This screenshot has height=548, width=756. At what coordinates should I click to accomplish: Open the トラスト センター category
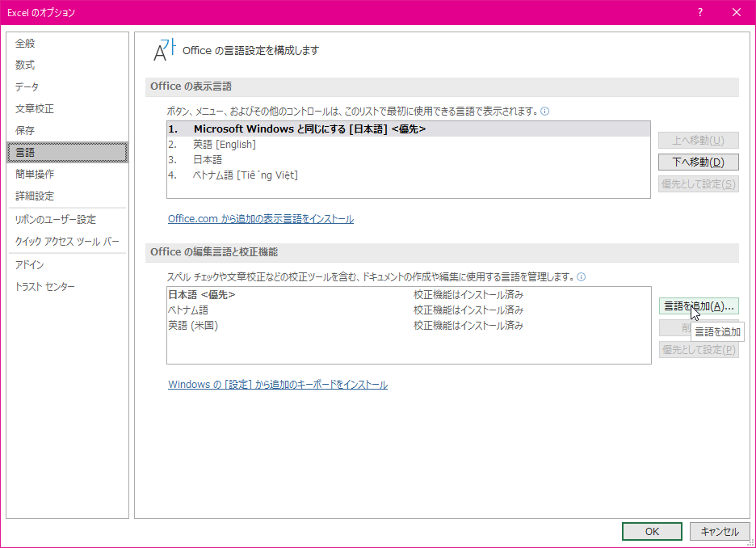click(x=67, y=287)
